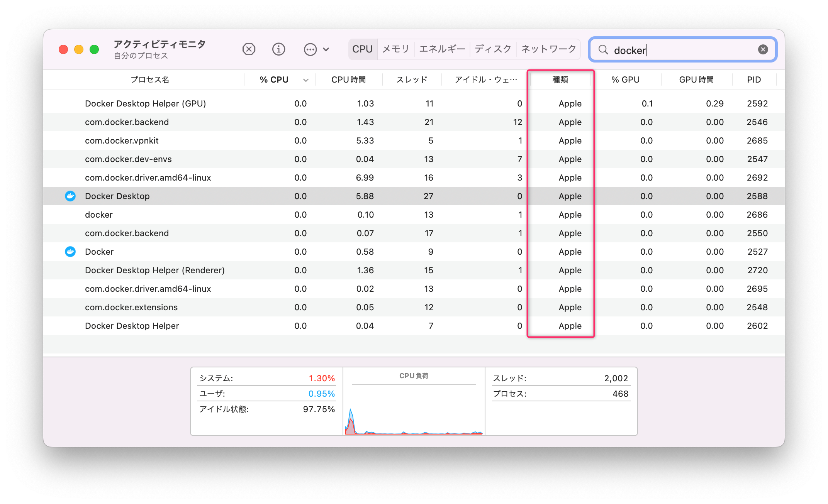Open the エネルギー tab
The height and width of the screenshot is (504, 828).
442,49
